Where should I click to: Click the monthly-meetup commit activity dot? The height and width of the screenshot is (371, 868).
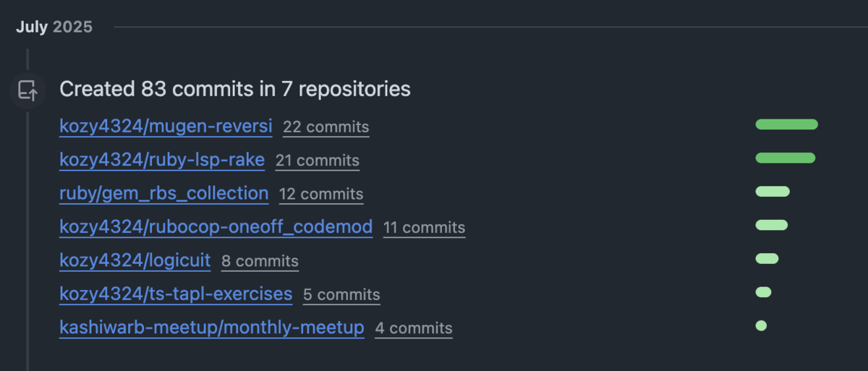pos(761,325)
